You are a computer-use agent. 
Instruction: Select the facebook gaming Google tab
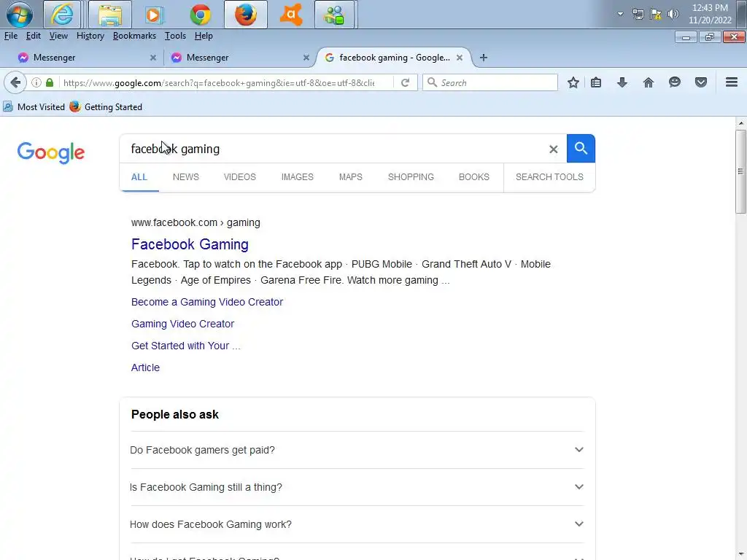click(x=393, y=58)
